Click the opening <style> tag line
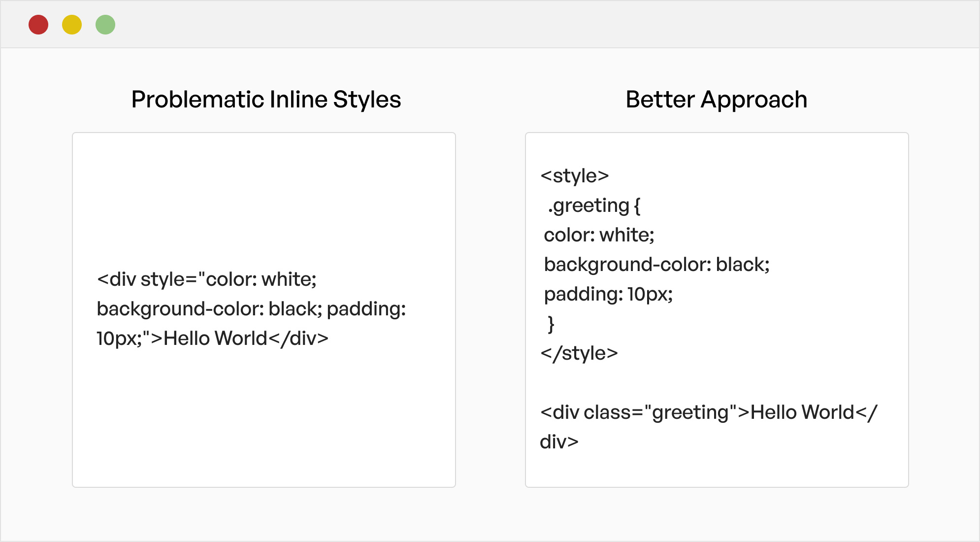The width and height of the screenshot is (980, 542). click(575, 176)
